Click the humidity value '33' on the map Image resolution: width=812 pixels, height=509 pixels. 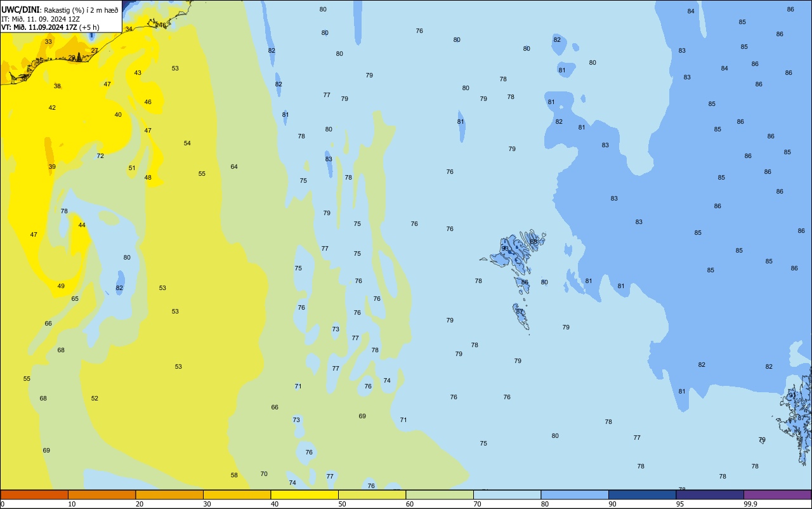(x=48, y=42)
